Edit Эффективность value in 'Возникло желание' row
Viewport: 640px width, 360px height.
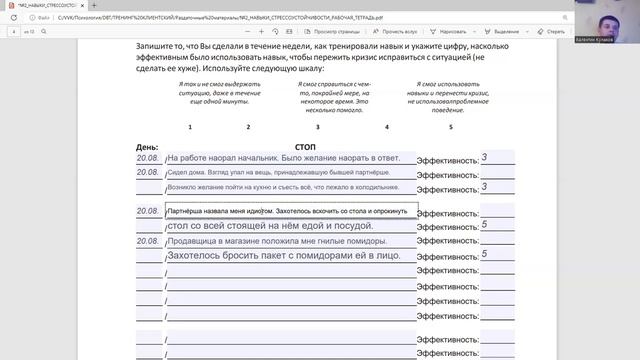[497, 187]
